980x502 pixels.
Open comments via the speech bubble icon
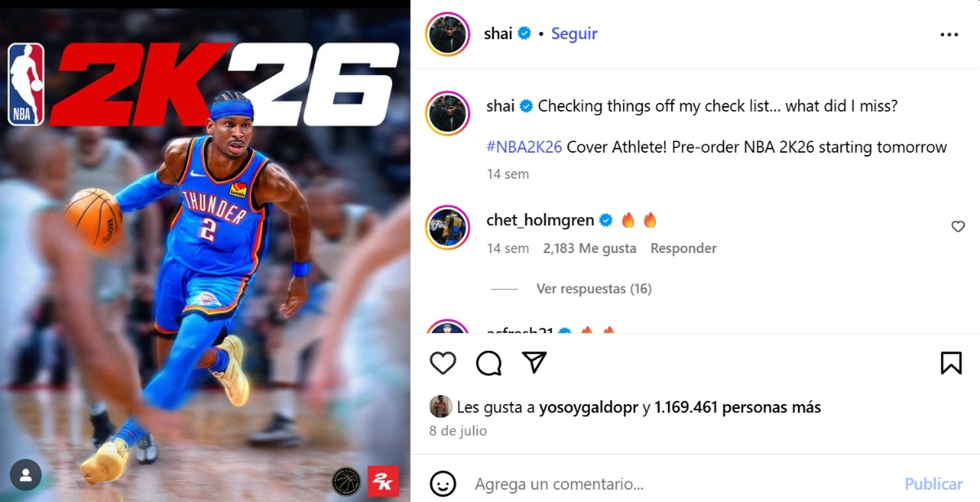pyautogui.click(x=488, y=362)
